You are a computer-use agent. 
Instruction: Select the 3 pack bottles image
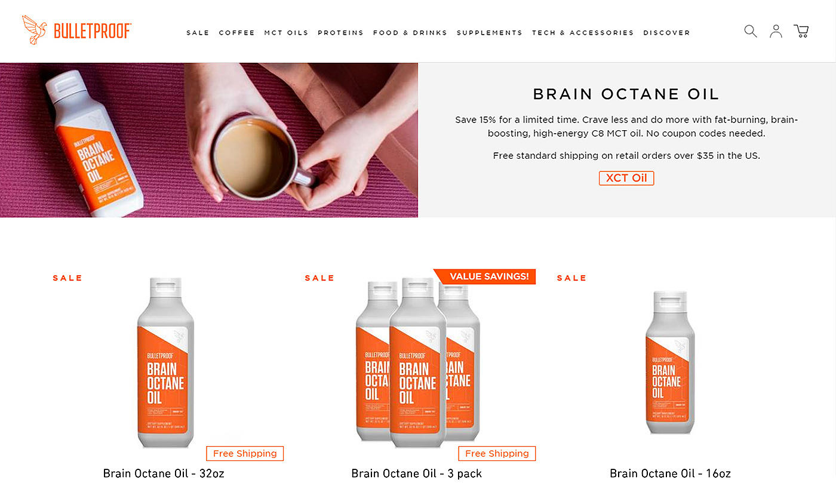(x=417, y=362)
